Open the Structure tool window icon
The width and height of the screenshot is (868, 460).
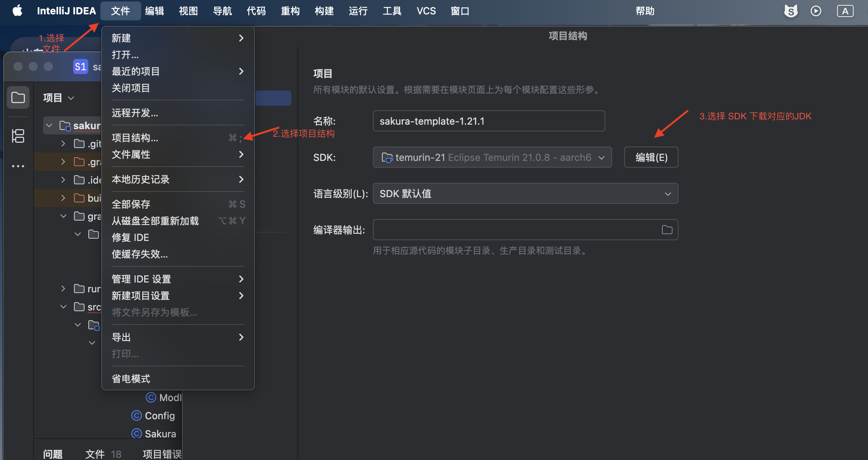click(18, 136)
